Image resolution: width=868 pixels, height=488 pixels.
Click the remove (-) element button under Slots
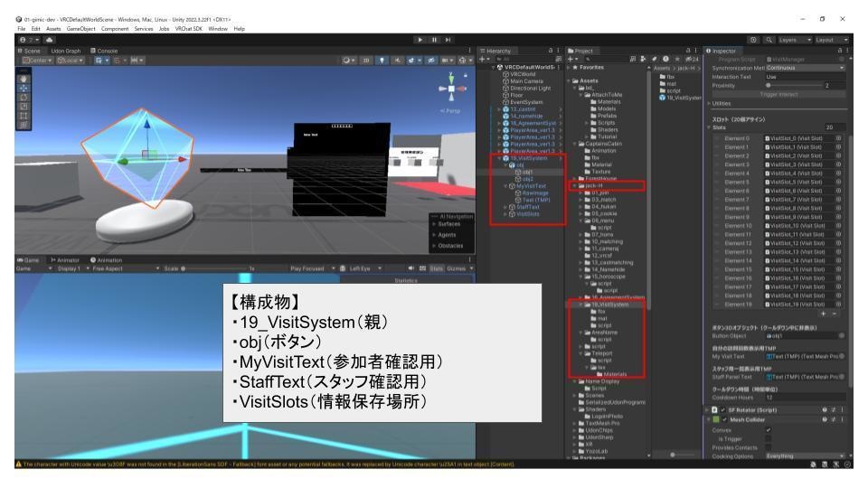coord(835,314)
